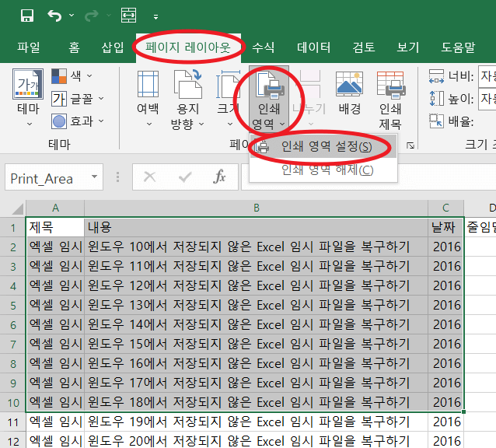
Task: Switch to the 홈 tab
Action: coord(74,47)
